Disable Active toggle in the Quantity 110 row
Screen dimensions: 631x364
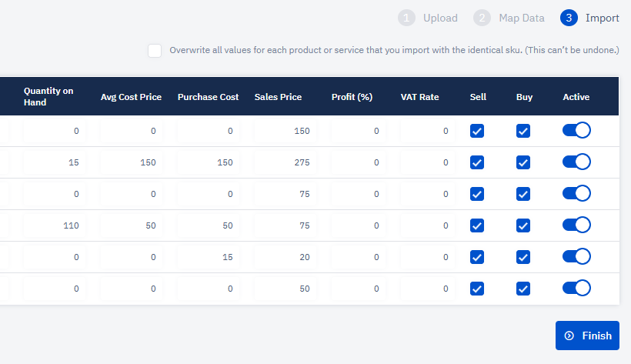click(x=576, y=225)
